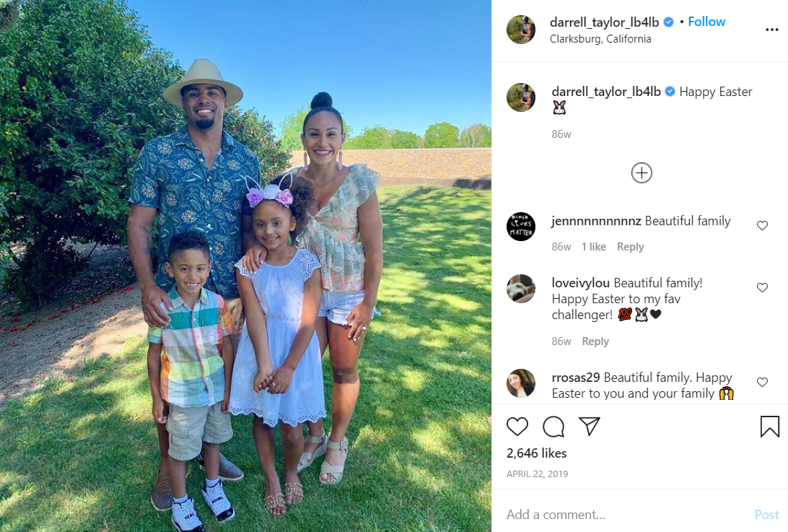Image resolution: width=788 pixels, height=532 pixels.
Task: Save the post with the bookmark icon
Action: coord(769,427)
